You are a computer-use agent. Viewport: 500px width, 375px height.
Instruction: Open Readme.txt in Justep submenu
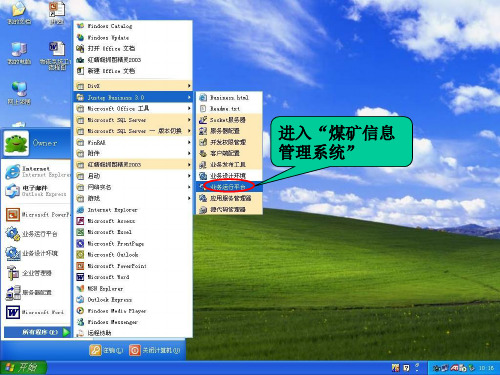coord(229,109)
